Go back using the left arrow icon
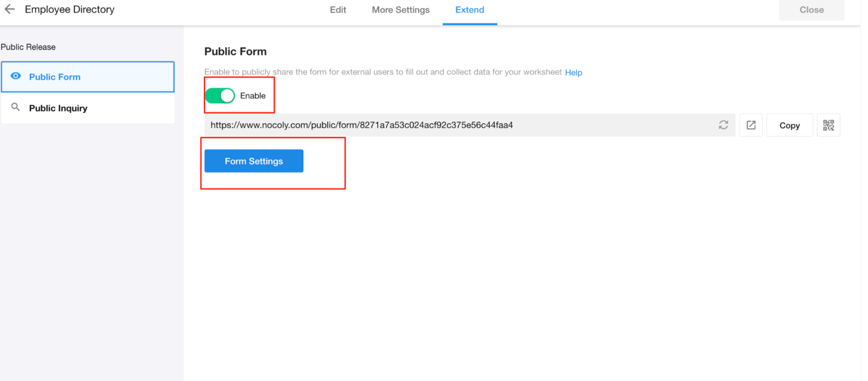This screenshot has height=381, width=868. [x=9, y=9]
